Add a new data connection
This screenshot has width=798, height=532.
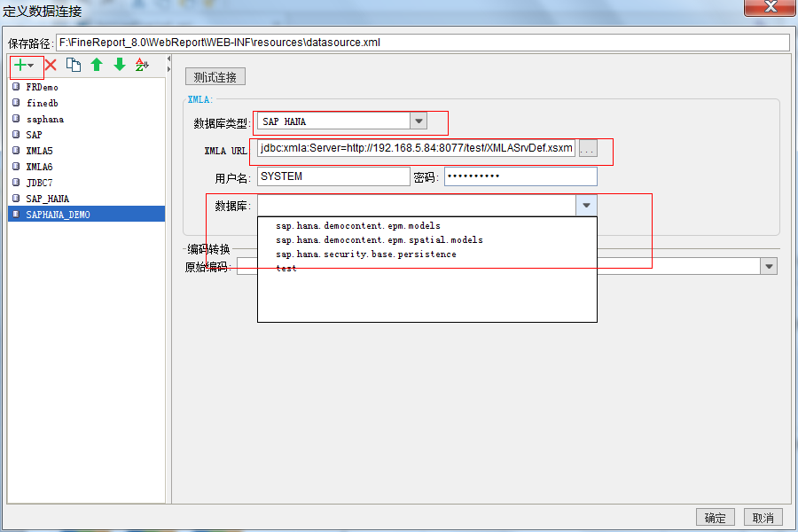tap(19, 65)
